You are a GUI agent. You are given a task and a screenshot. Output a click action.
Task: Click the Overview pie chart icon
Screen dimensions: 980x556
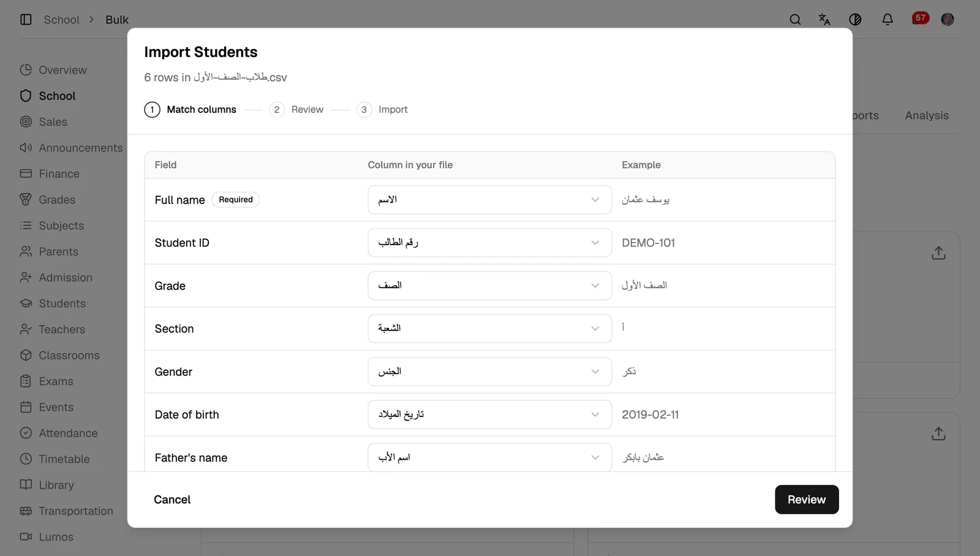26,70
